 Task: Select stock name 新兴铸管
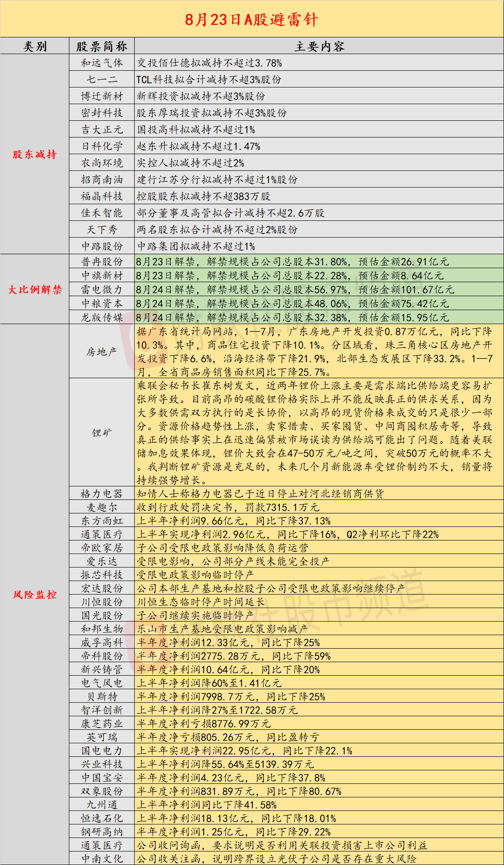pos(102,670)
